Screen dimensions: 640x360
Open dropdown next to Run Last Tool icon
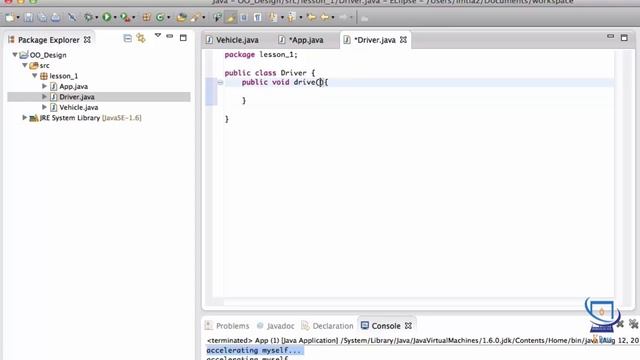(x=134, y=18)
